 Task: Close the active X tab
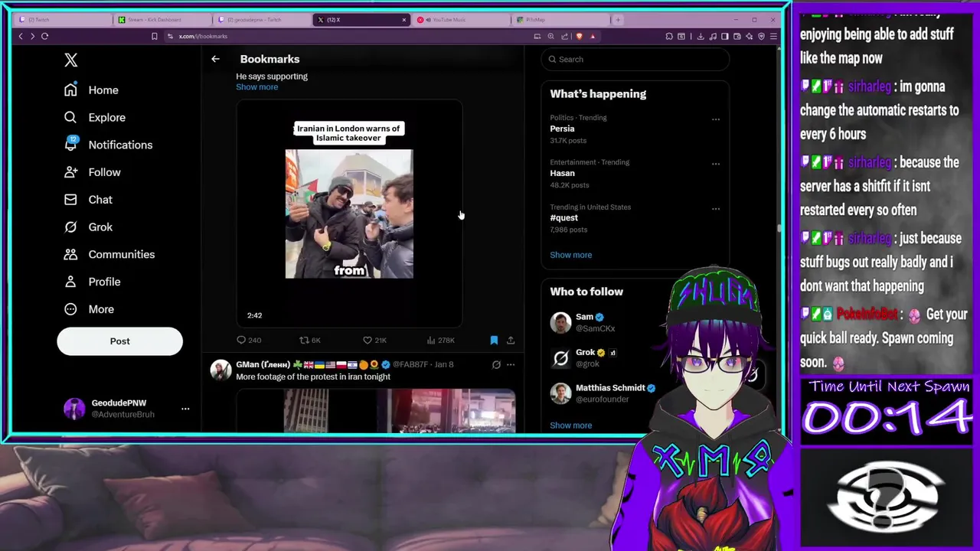(x=404, y=20)
